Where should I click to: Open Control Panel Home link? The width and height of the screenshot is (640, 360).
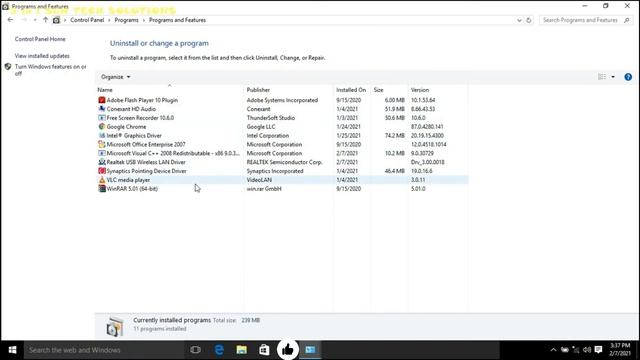click(40, 39)
